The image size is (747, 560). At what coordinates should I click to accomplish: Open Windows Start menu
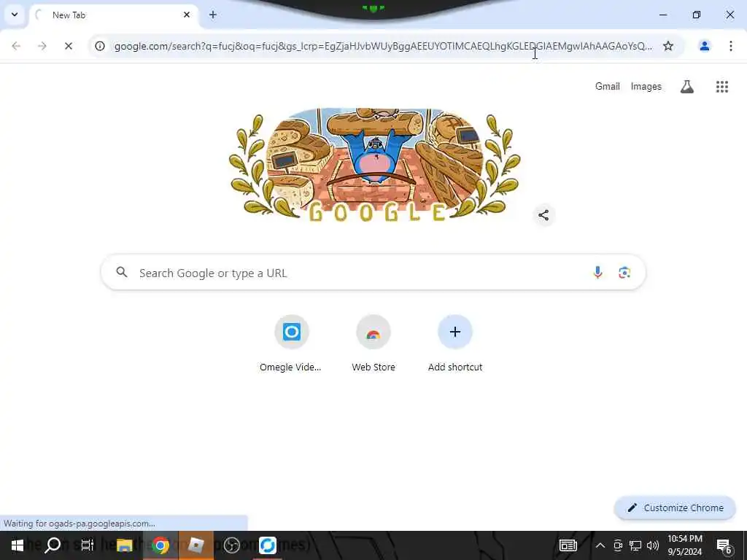(x=18, y=545)
